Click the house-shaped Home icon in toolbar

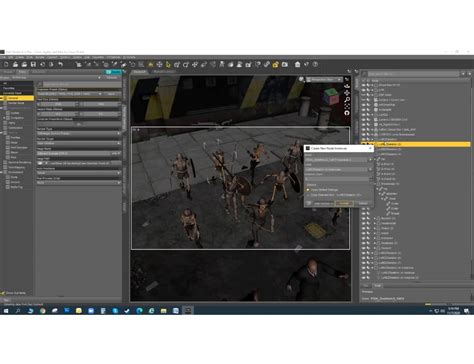[x=297, y=64]
